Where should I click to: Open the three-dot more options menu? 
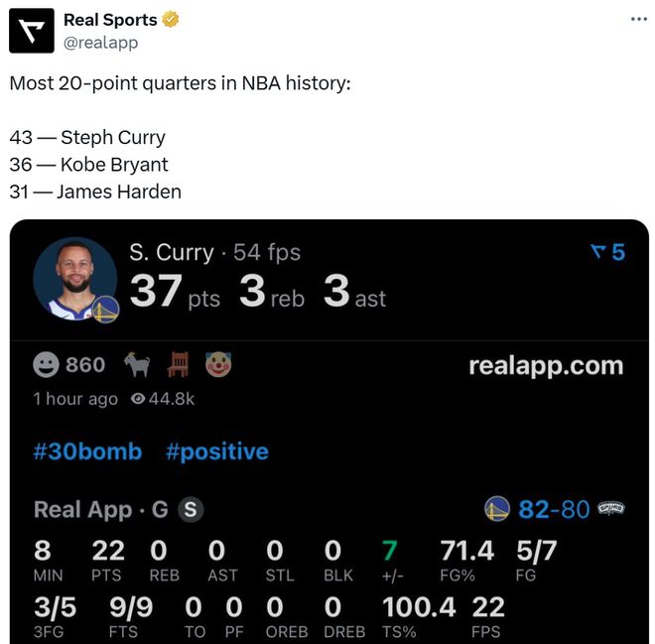(639, 20)
